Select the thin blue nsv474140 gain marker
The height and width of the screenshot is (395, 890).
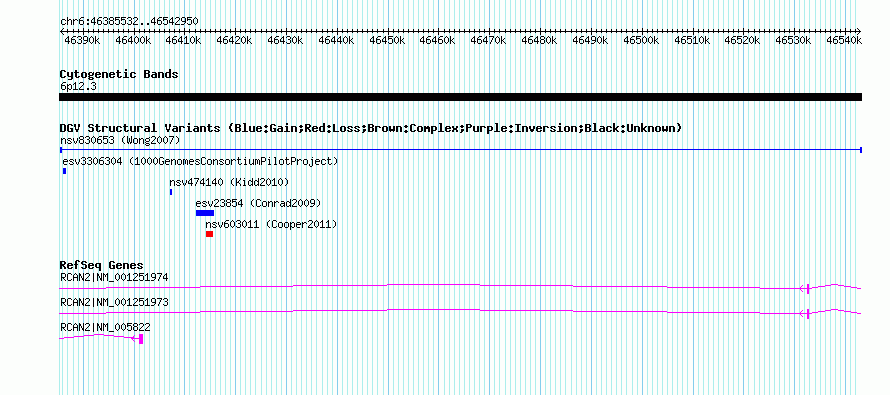coord(171,192)
